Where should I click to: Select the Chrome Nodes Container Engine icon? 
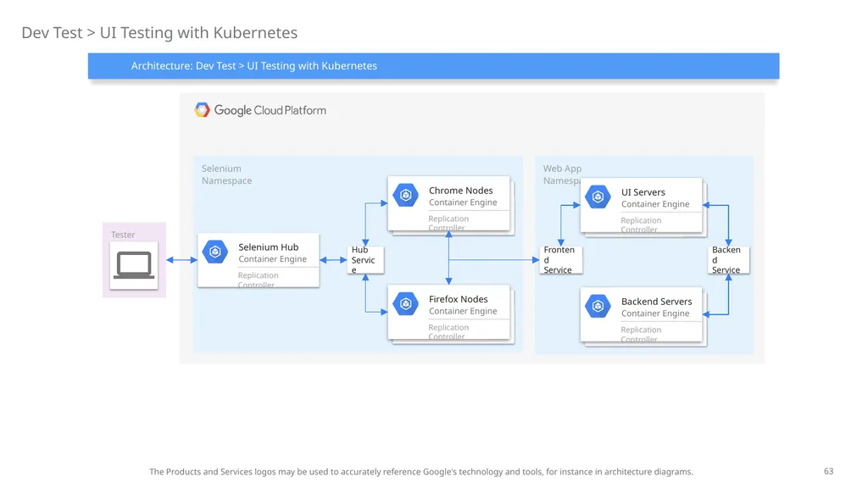[406, 196]
